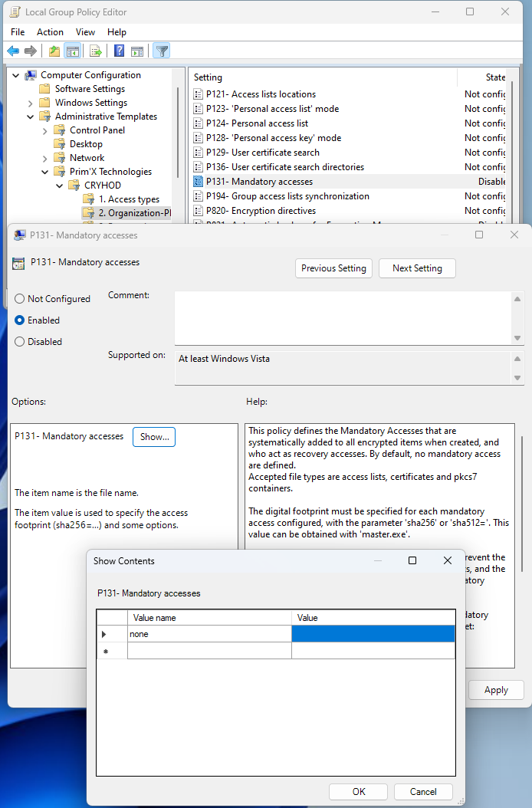Click the highlighted Value cell for 'none'
Screen dimensions: 532x808
373,634
